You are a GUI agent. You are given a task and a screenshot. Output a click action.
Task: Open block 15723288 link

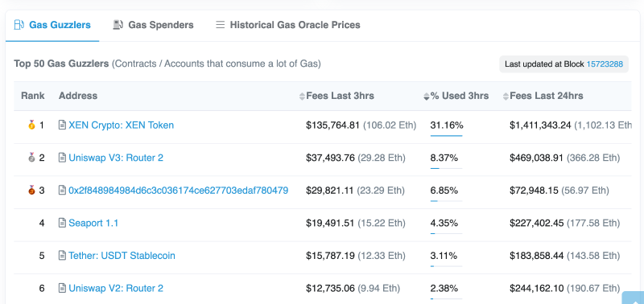point(605,64)
